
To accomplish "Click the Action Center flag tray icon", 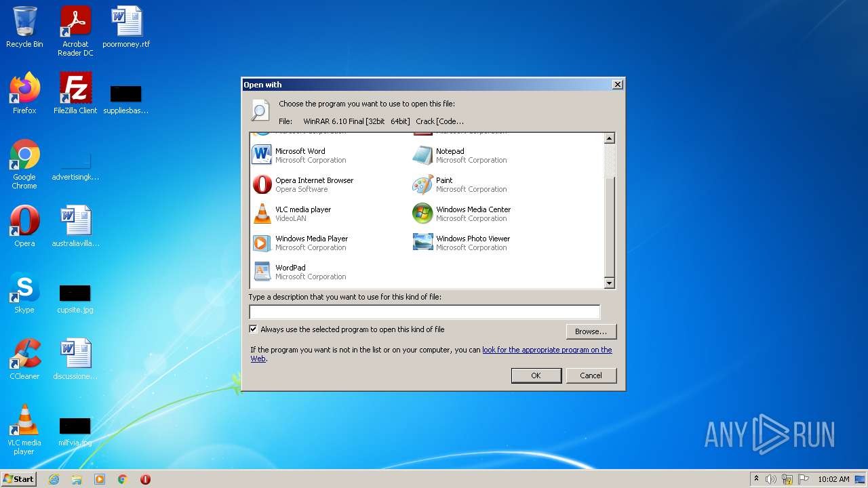I will (804, 479).
